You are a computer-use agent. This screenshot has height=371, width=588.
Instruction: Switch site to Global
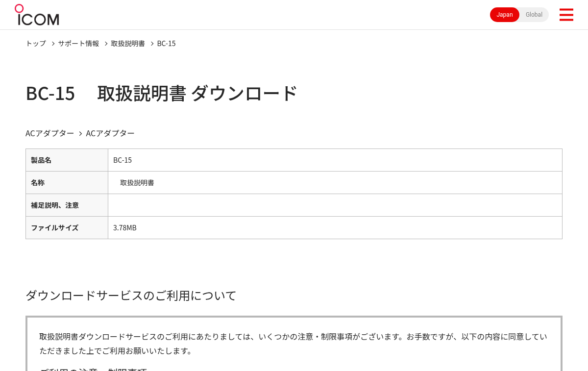534,15
